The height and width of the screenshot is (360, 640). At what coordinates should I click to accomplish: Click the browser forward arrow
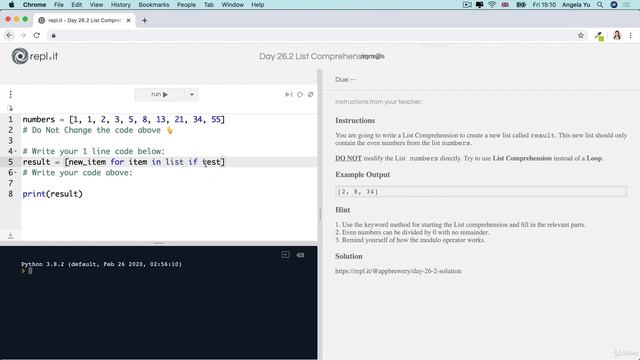click(x=23, y=36)
